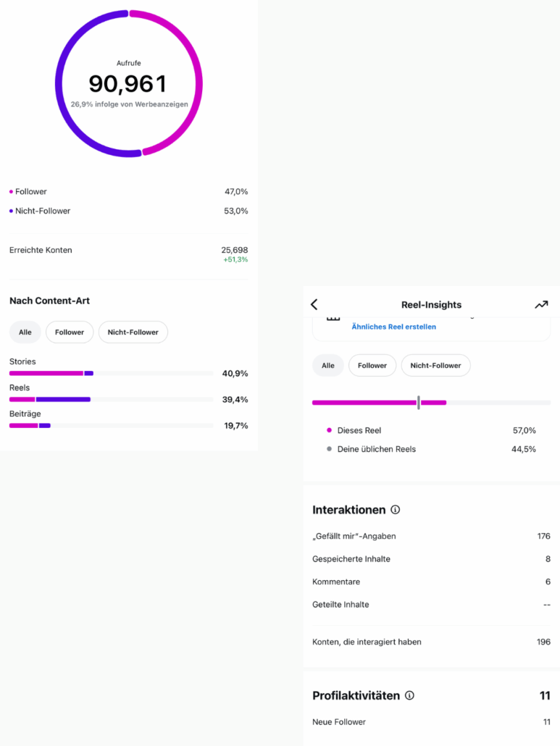The image size is (560, 746).
Task: Click the gray marker on the Reel comparison bar
Action: pyautogui.click(x=419, y=403)
